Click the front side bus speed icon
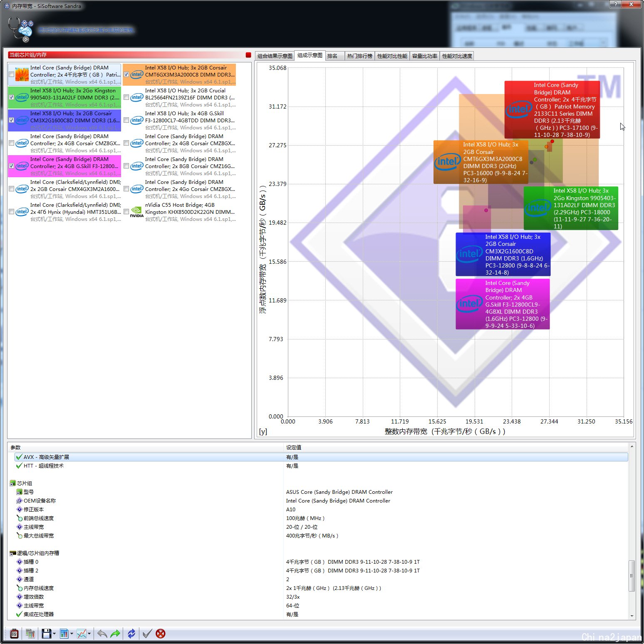 19,518
